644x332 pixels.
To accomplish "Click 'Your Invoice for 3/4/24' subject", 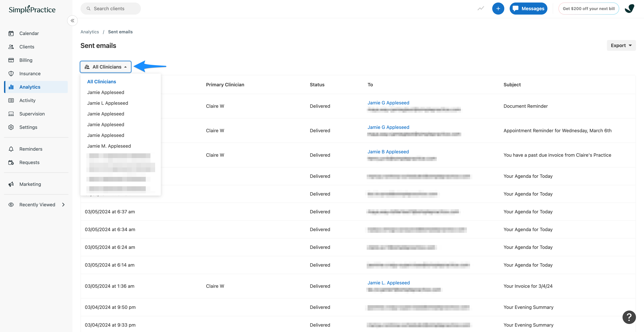I will pos(528,286).
